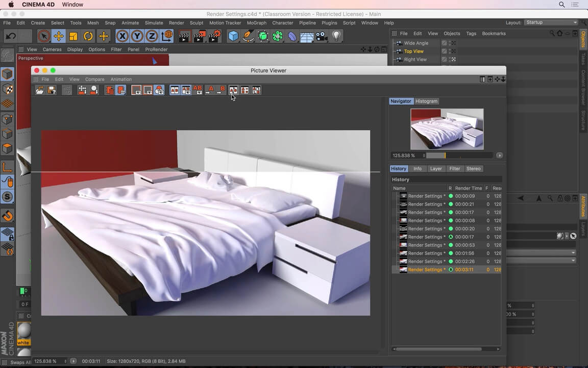
Task: Select the Camera object icon
Action: [321, 36]
